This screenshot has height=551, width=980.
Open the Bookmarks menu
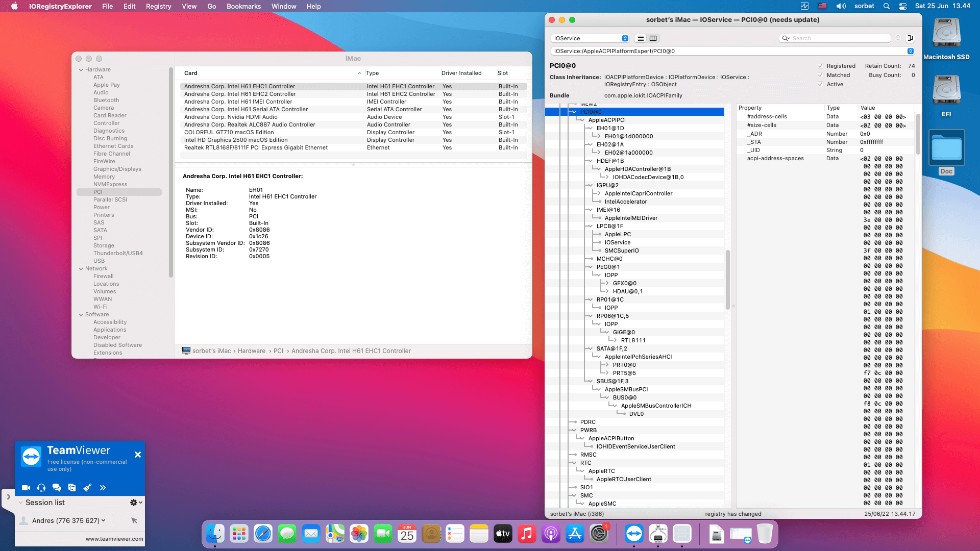[243, 6]
